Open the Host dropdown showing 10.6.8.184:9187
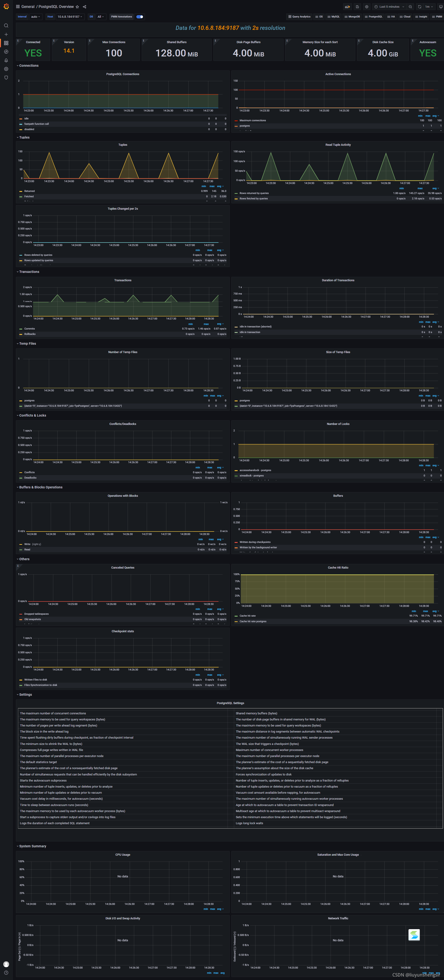This screenshot has height=980, width=444. 70,17
